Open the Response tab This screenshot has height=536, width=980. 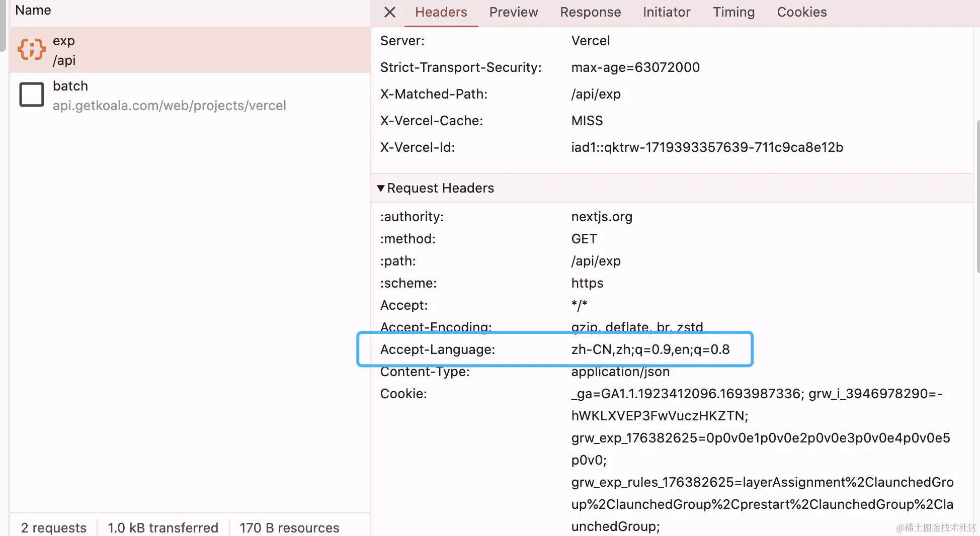pos(590,12)
